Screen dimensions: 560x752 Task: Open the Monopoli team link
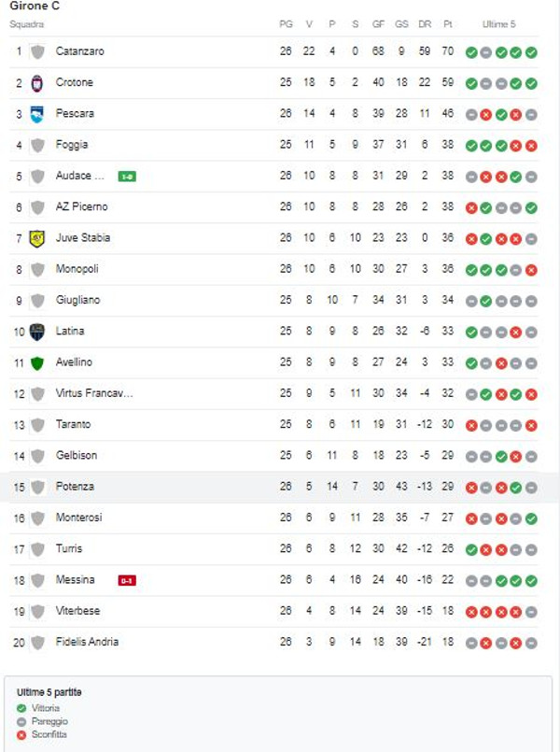(x=77, y=269)
